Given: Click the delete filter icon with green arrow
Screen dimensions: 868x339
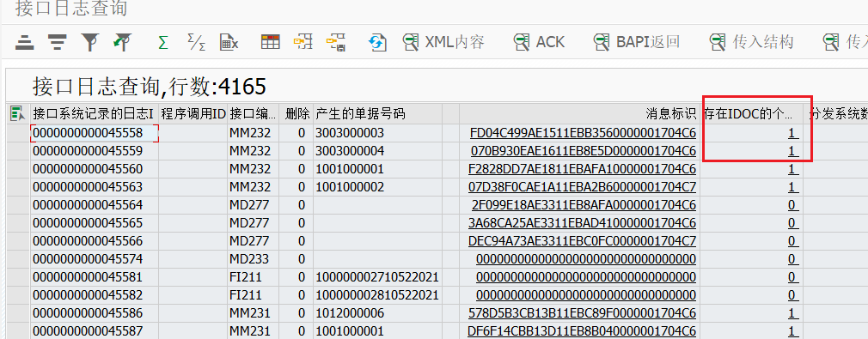Looking at the screenshot, I should pos(122,42).
